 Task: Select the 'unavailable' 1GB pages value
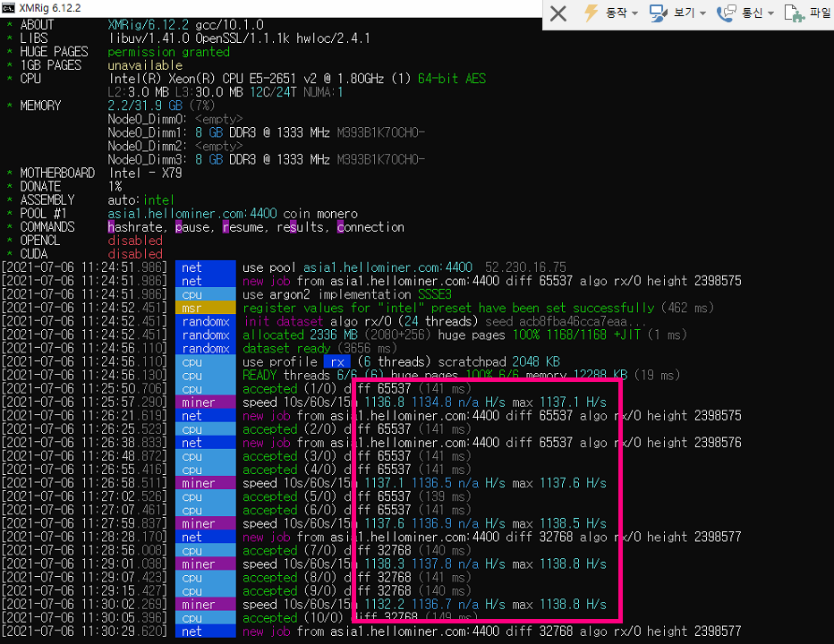tap(145, 65)
